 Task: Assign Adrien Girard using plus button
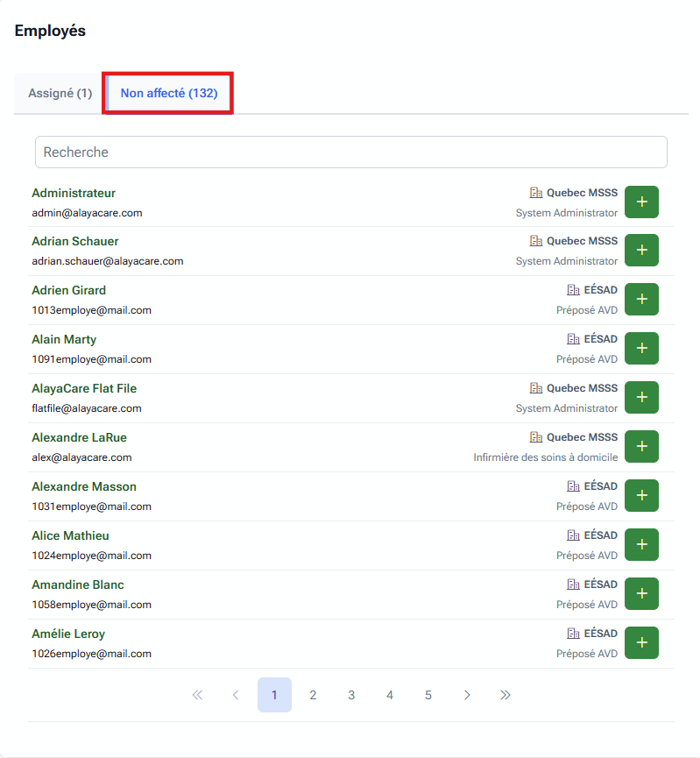[x=641, y=300]
